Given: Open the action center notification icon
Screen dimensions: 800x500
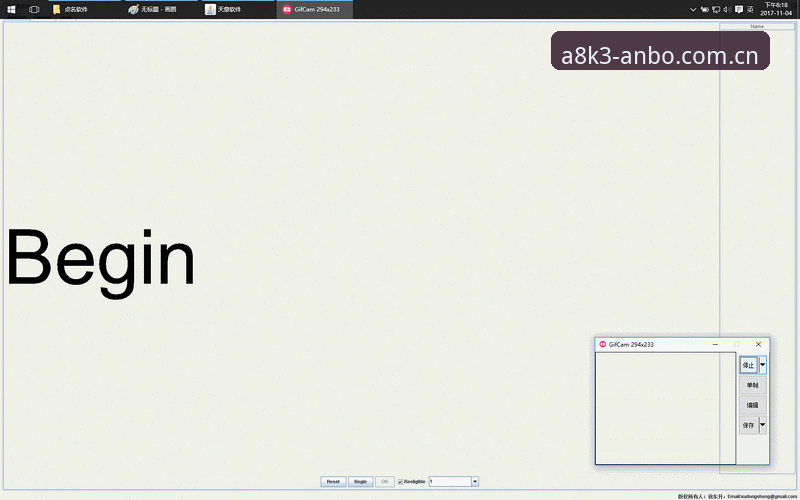Looking at the screenshot, I should click(x=739, y=9).
